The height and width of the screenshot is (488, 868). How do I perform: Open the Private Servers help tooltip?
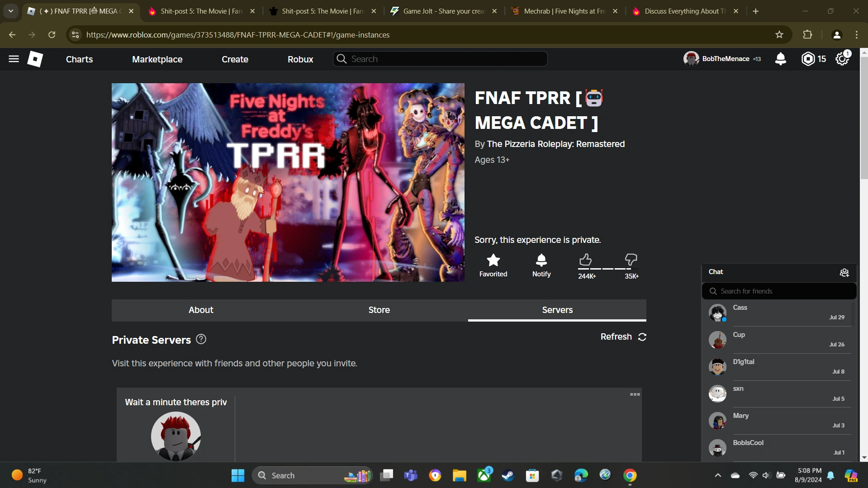[200, 339]
